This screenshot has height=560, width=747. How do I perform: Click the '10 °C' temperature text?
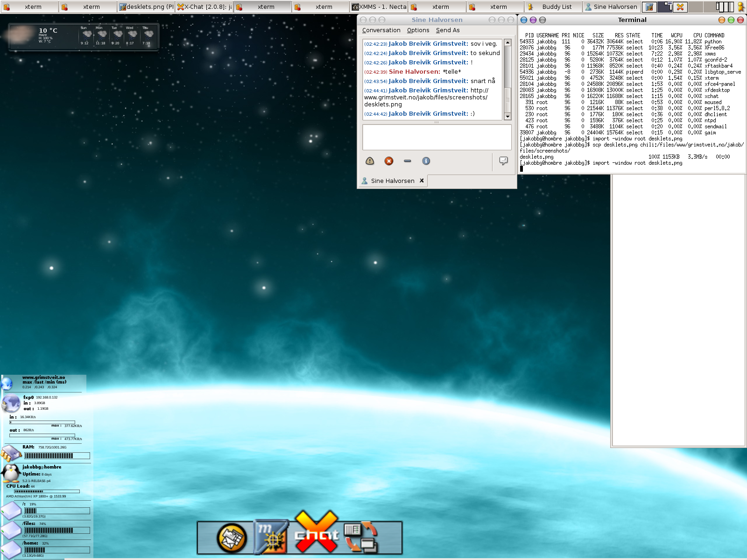(x=48, y=30)
